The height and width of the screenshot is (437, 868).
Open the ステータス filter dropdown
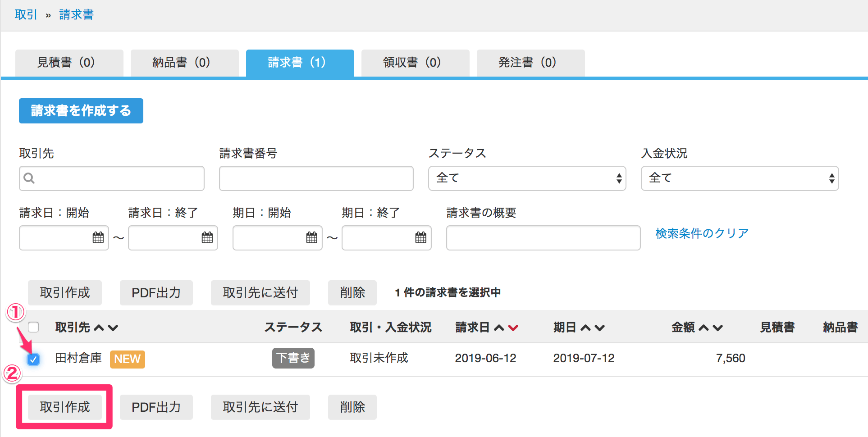coord(527,178)
